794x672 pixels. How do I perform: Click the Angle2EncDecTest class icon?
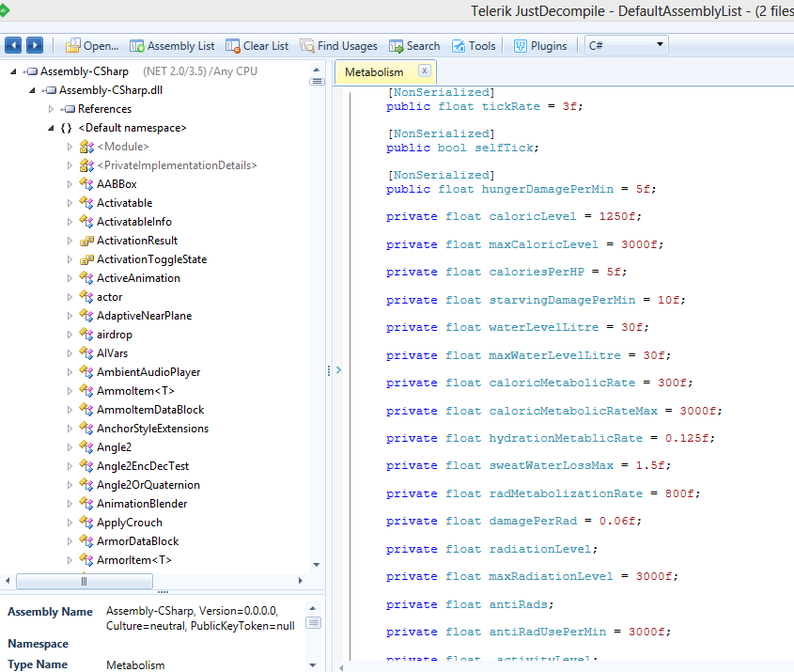click(86, 466)
